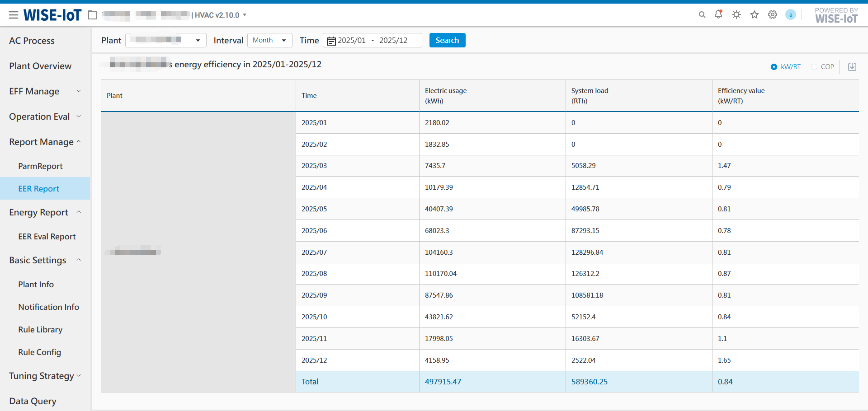Click the favorites star icon

coord(755,15)
